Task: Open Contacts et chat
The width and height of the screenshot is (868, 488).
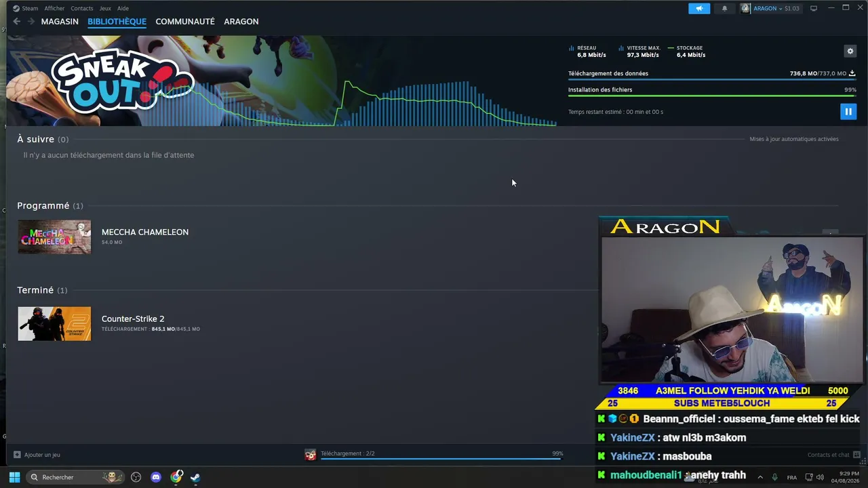Action: [x=828, y=455]
